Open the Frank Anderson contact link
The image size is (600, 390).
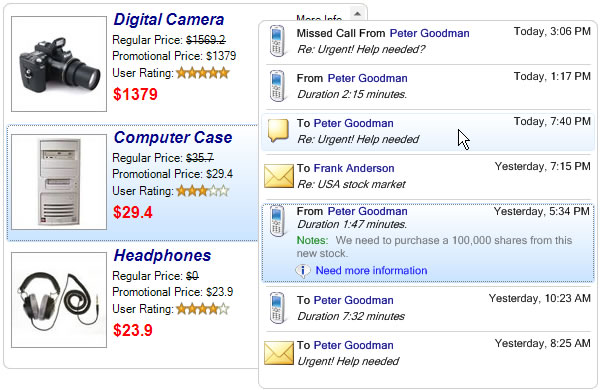[x=354, y=168]
